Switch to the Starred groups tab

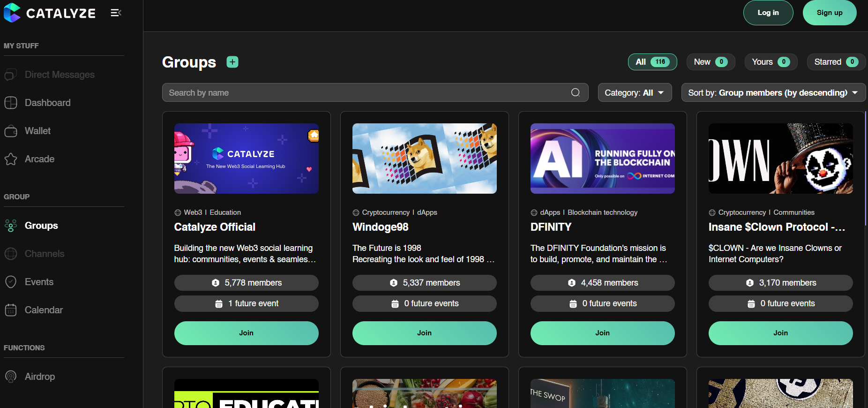[x=836, y=62]
